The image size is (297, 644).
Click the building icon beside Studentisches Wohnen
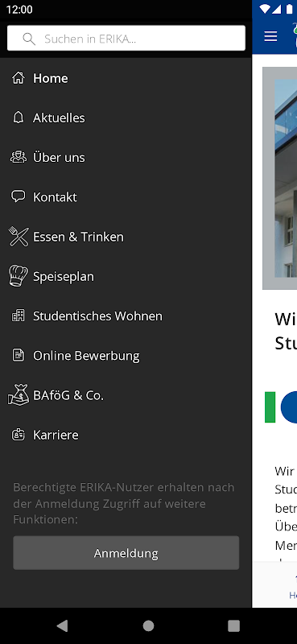pyautogui.click(x=18, y=316)
